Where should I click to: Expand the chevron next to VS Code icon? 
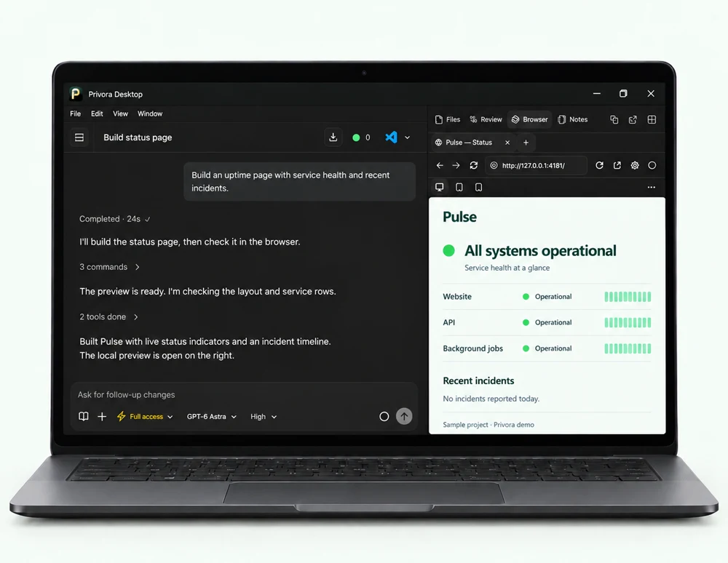pos(407,137)
